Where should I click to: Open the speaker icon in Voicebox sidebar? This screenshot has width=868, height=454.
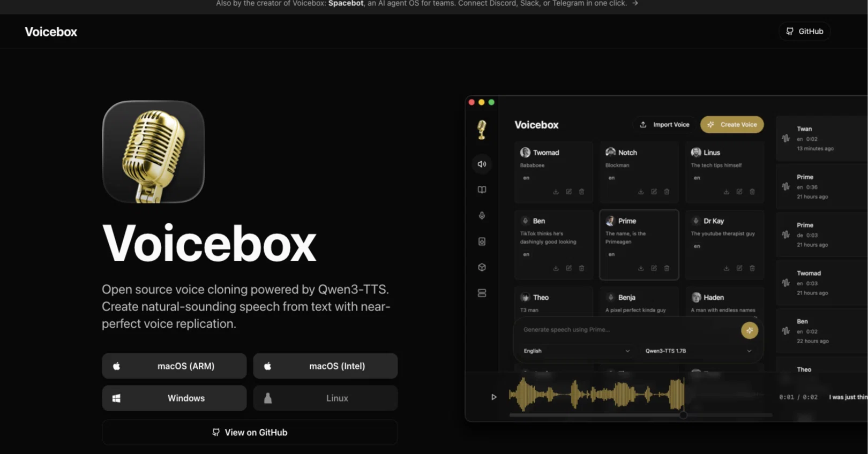(x=482, y=164)
